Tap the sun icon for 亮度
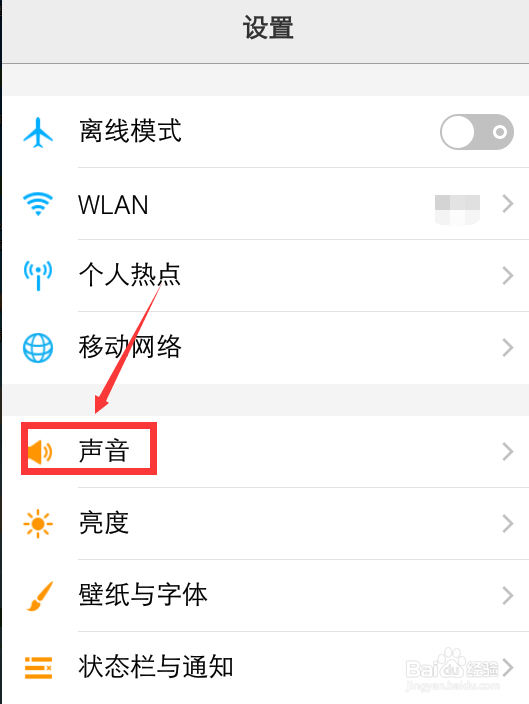 coord(38,524)
